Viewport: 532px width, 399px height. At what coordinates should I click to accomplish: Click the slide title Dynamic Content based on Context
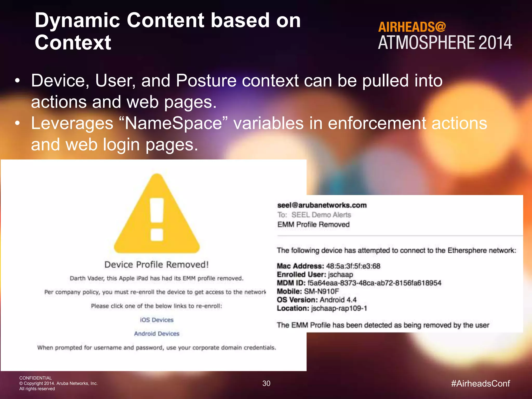coord(168,31)
